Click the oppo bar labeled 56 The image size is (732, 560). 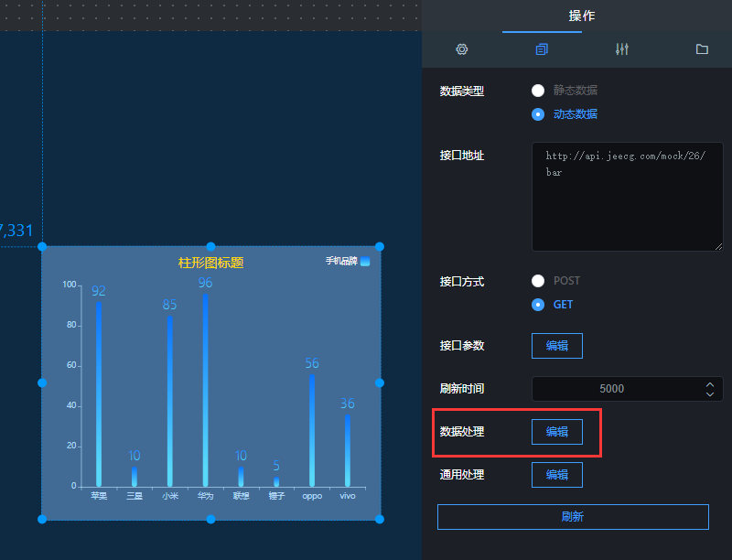pyautogui.click(x=312, y=430)
